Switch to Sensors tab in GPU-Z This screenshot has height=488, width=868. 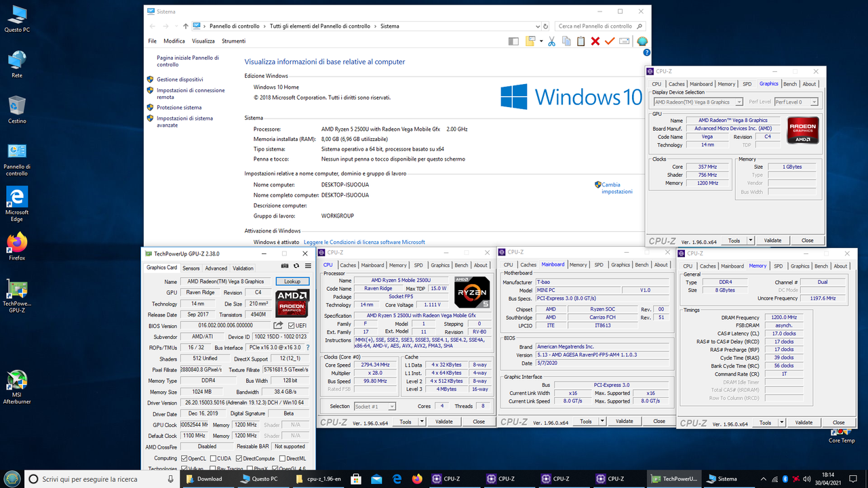coord(191,268)
